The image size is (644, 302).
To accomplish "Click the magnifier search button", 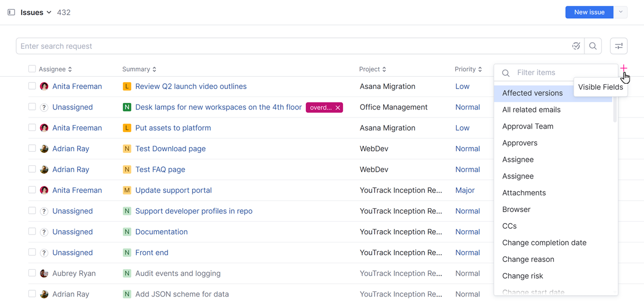I will [593, 46].
